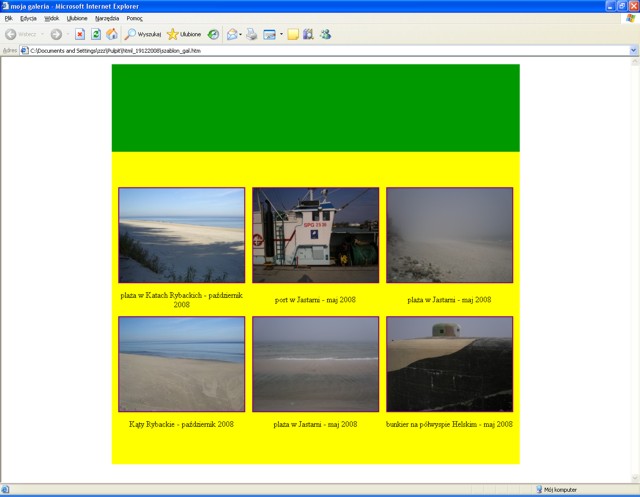Screen dimensions: 640x497
Task: Open the port w Jastarni boat photo
Action: click(315, 235)
